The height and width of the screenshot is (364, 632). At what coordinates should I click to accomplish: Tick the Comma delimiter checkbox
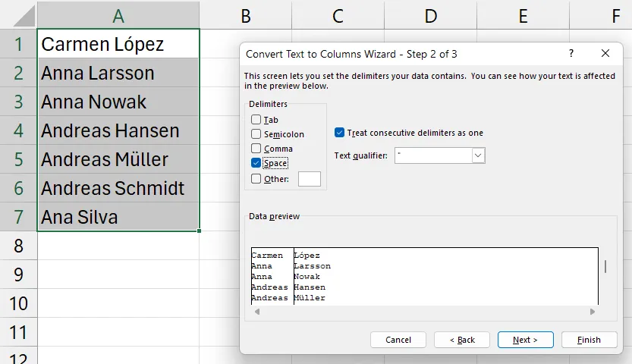256,149
